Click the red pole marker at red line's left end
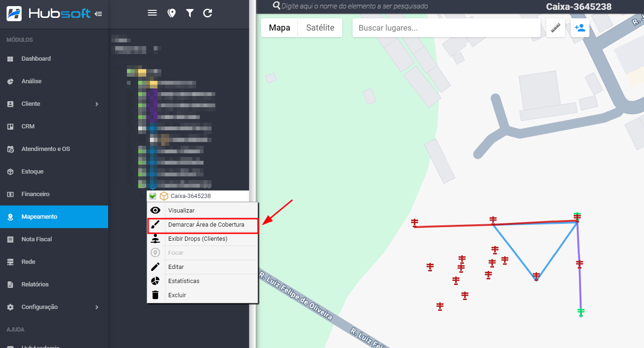 tap(415, 222)
